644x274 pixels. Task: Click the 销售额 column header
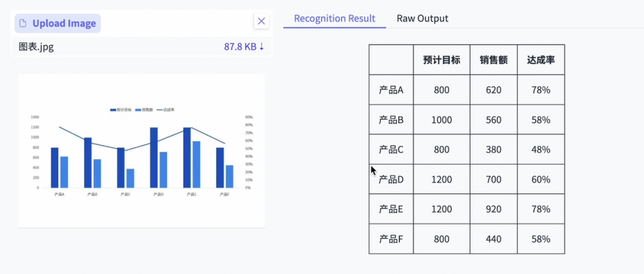pyautogui.click(x=494, y=60)
